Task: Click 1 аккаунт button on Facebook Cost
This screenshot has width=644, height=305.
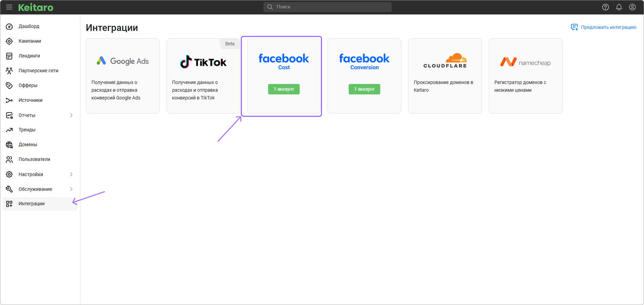Action: click(284, 89)
